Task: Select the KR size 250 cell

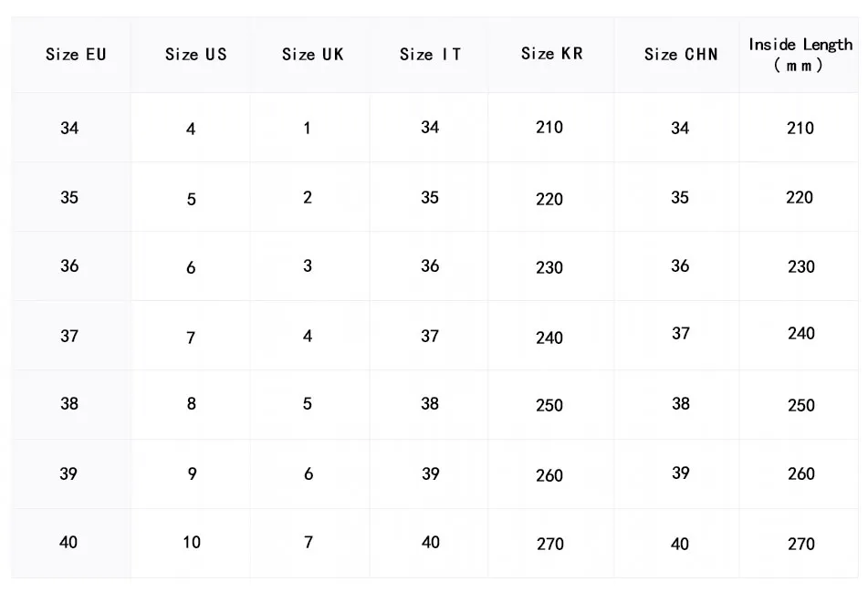Action: [x=549, y=405]
